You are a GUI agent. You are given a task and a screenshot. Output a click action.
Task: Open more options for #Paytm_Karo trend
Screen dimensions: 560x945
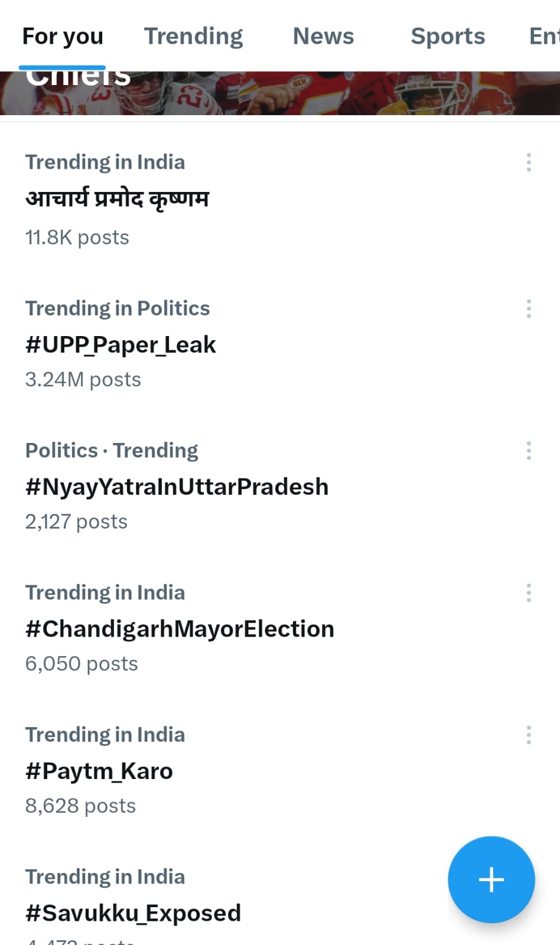529,735
